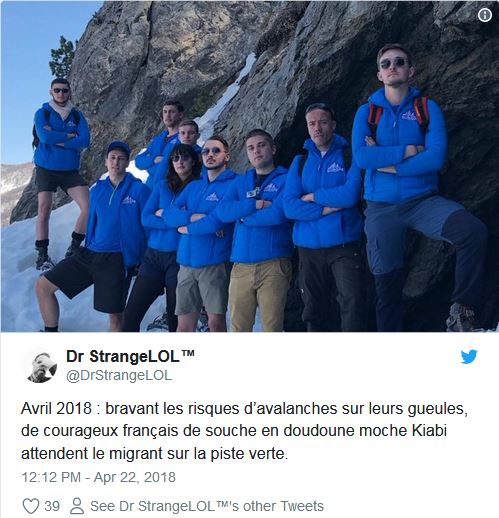The width and height of the screenshot is (499, 518).
Task: Open the @DrStrangeLOL handle link
Action: [x=119, y=375]
